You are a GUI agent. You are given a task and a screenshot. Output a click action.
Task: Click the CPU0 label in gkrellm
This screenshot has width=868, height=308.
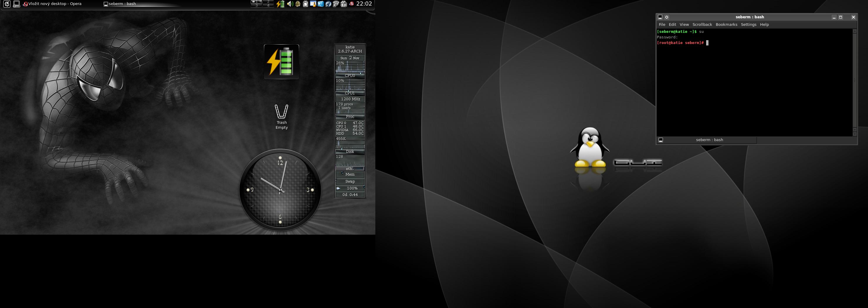pos(350,75)
